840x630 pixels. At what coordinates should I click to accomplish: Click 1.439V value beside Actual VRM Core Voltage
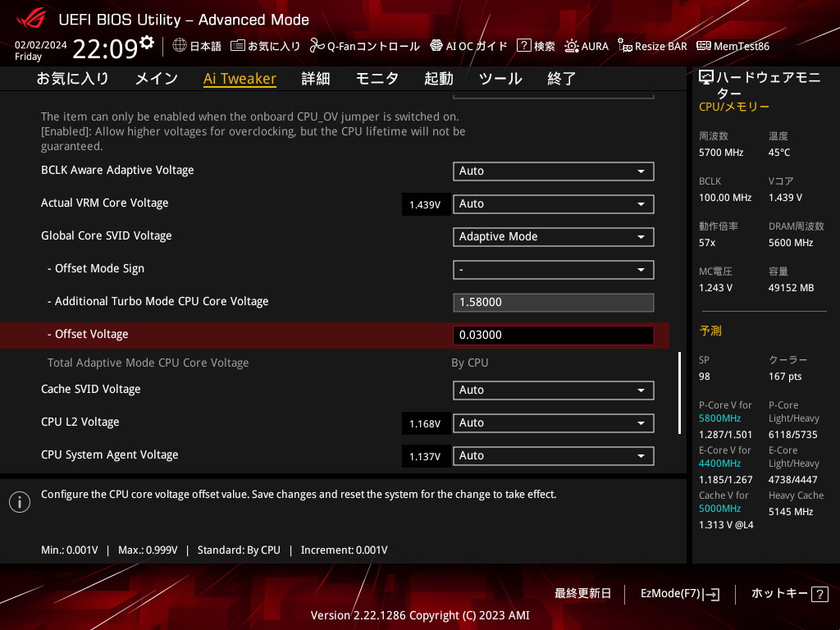click(x=425, y=204)
